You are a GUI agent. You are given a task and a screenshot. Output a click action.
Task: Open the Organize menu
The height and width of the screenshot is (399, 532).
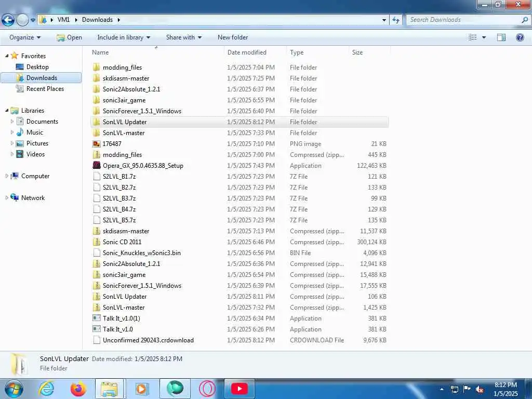pyautogui.click(x=25, y=37)
